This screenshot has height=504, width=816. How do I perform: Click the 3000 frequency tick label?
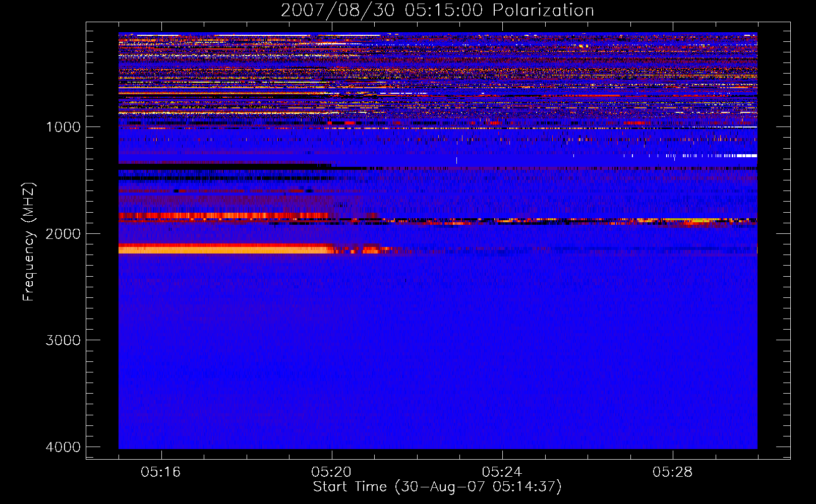pos(63,340)
